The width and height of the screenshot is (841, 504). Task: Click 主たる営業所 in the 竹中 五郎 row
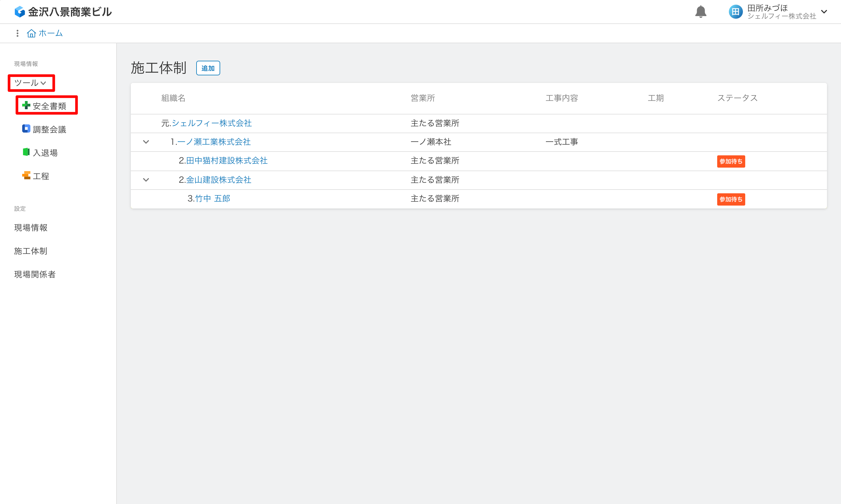point(435,199)
